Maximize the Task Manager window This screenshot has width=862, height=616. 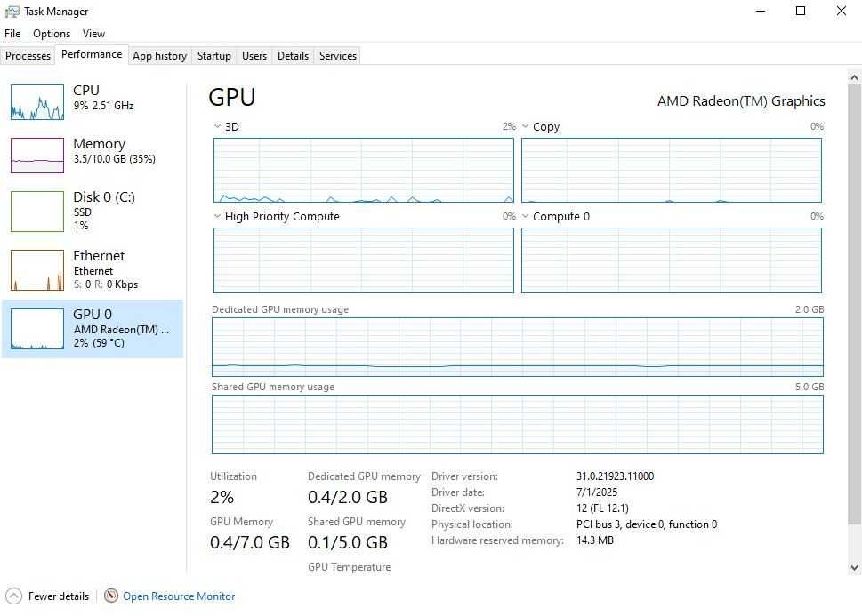tap(801, 11)
